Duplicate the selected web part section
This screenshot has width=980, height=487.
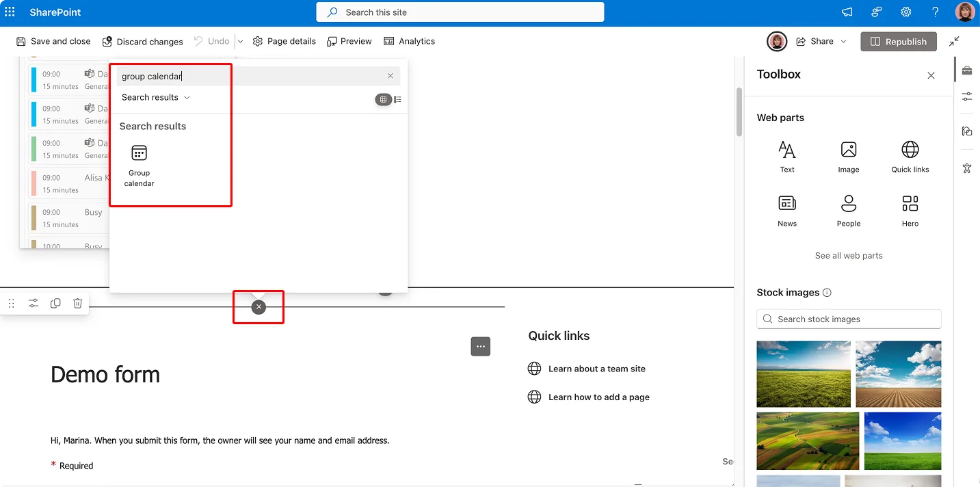click(55, 303)
